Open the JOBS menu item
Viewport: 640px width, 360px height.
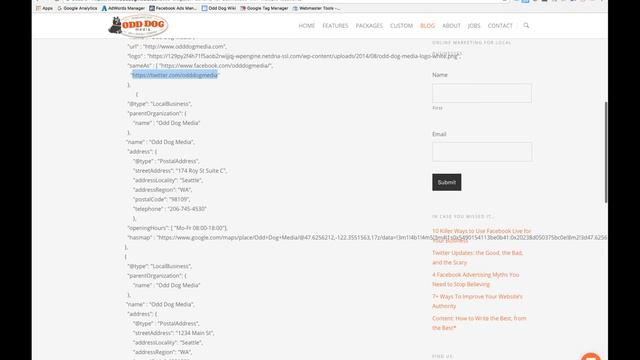pos(474,26)
